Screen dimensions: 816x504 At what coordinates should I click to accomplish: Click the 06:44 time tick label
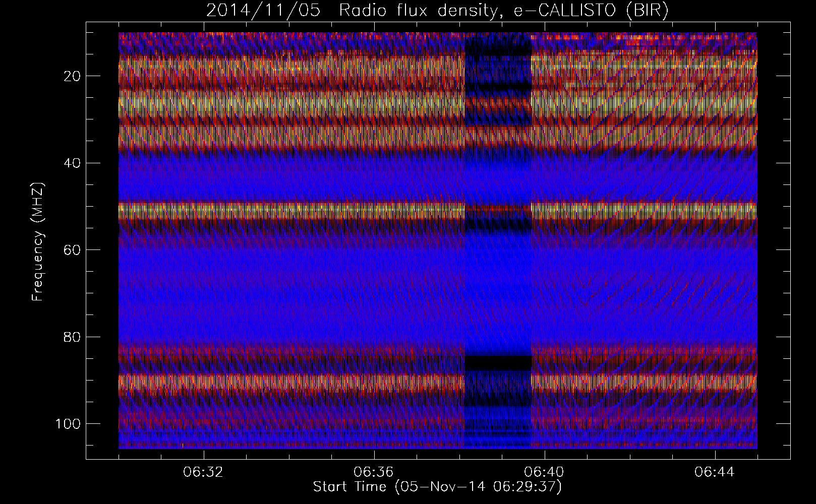tap(715, 472)
